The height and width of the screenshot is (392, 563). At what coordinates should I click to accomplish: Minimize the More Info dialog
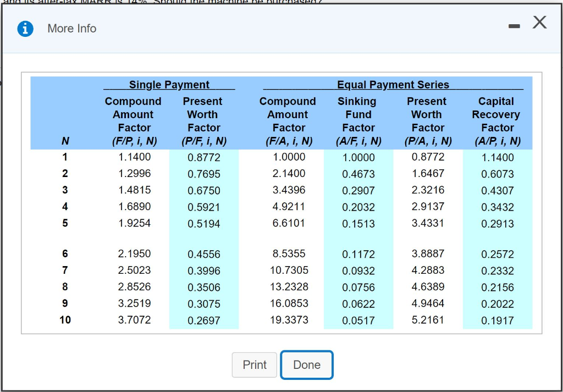click(x=514, y=26)
